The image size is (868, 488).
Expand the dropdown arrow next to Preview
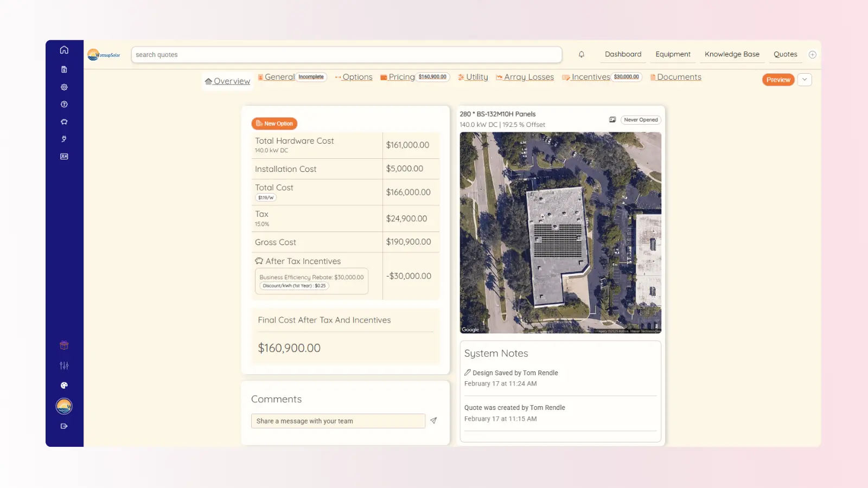(x=805, y=80)
